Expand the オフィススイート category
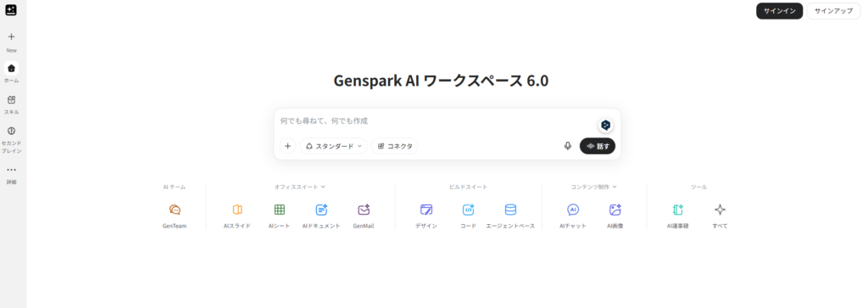This screenshot has width=868, height=308. coord(300,188)
